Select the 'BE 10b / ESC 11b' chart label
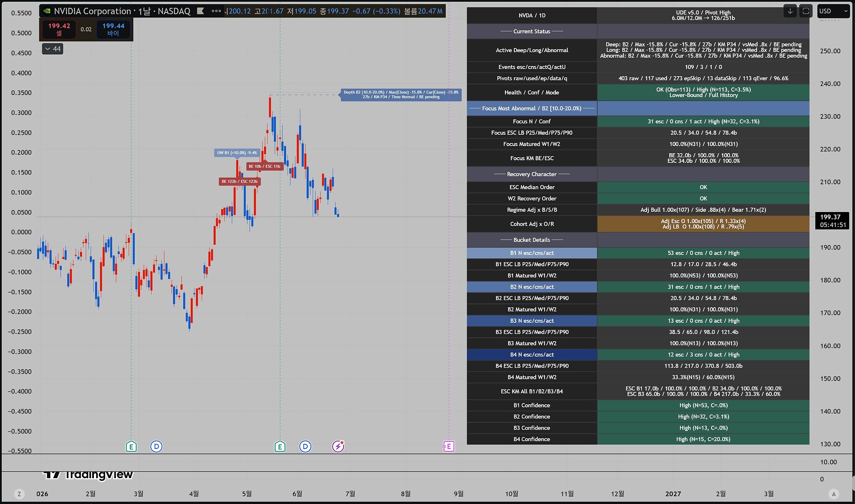 (265, 166)
